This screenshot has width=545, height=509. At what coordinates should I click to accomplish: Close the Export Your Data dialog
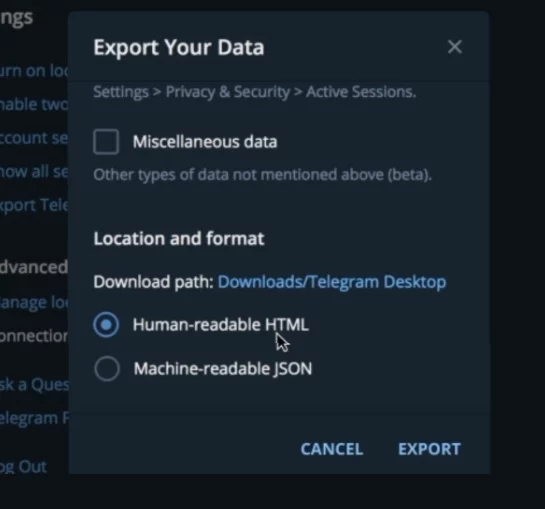[x=455, y=47]
